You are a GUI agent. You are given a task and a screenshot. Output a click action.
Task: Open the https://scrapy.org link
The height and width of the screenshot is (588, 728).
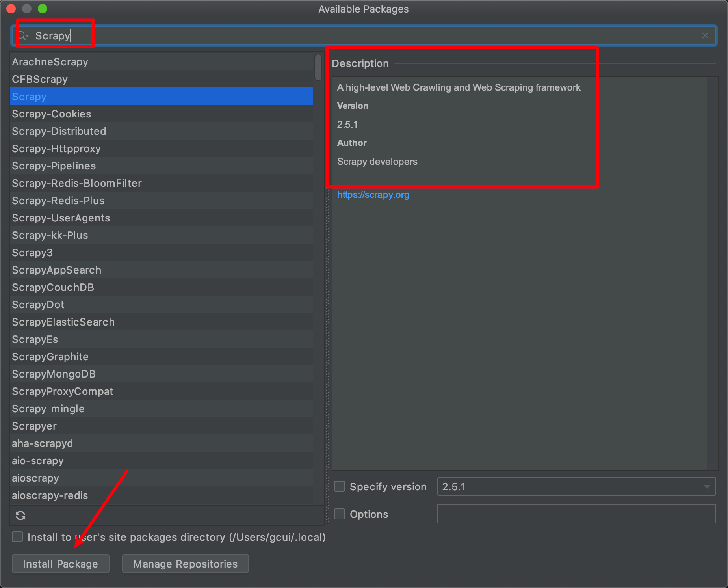(373, 195)
